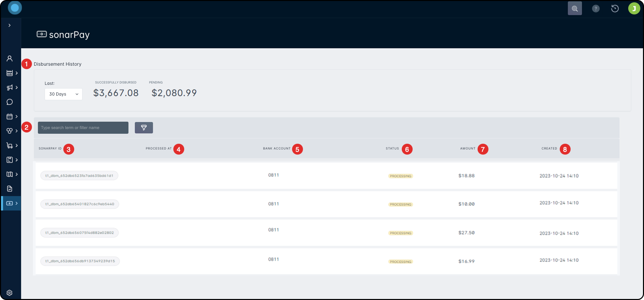Viewport: 644px width, 300px height.
Task: Open the sonarPay money sidebar icon
Action: coord(10,203)
